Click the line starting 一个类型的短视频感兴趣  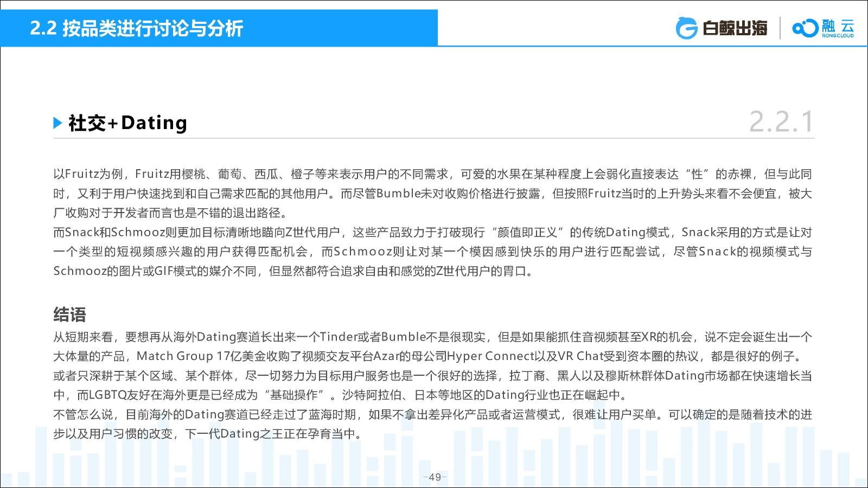coord(432,252)
